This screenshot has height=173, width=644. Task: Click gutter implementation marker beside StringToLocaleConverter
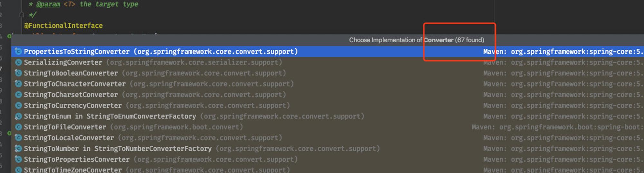(x=9, y=133)
